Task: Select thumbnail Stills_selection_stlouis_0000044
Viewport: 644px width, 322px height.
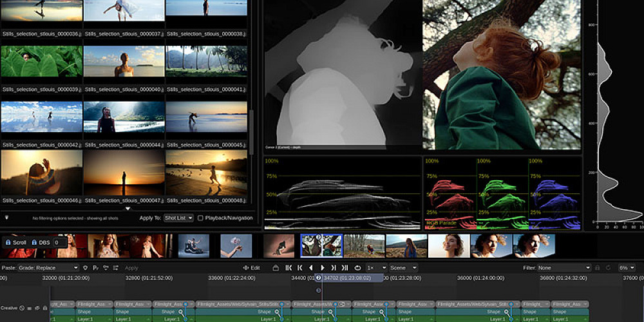Action: tap(124, 117)
